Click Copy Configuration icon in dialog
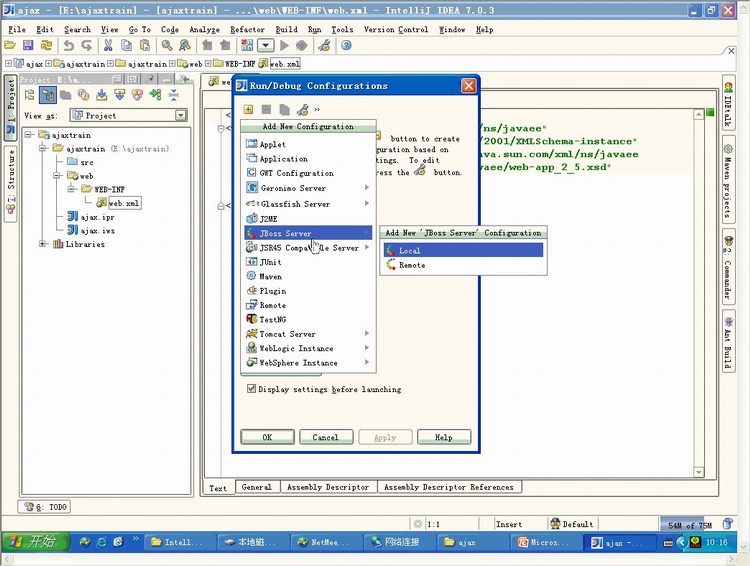Screen dimensions: 750x566 pos(284,110)
